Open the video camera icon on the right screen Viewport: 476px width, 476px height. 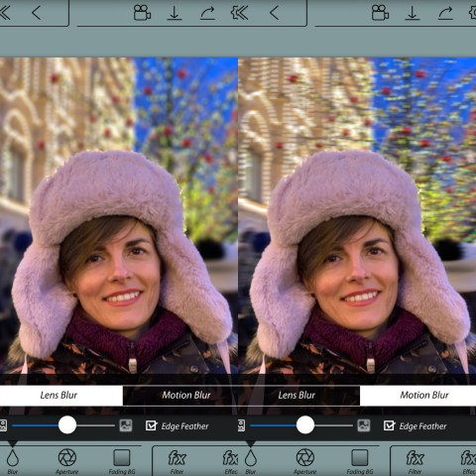380,13
